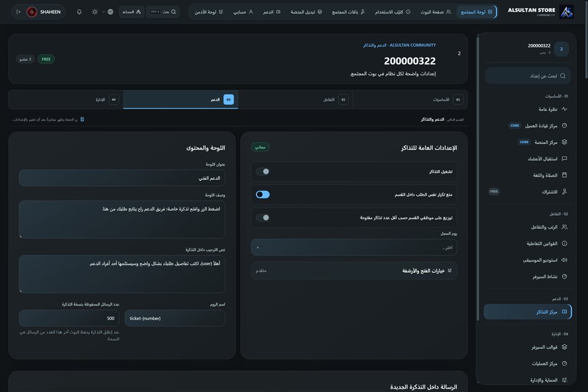
Task: Open the روم السجل dropdown
Action: (x=354, y=247)
